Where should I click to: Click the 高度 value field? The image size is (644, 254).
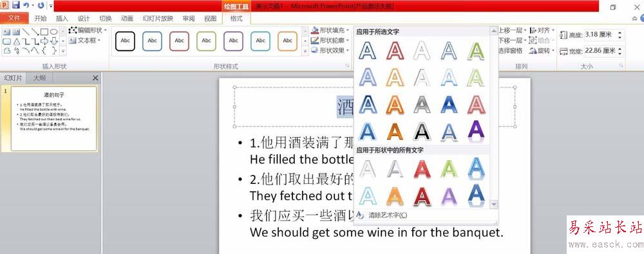coord(600,35)
